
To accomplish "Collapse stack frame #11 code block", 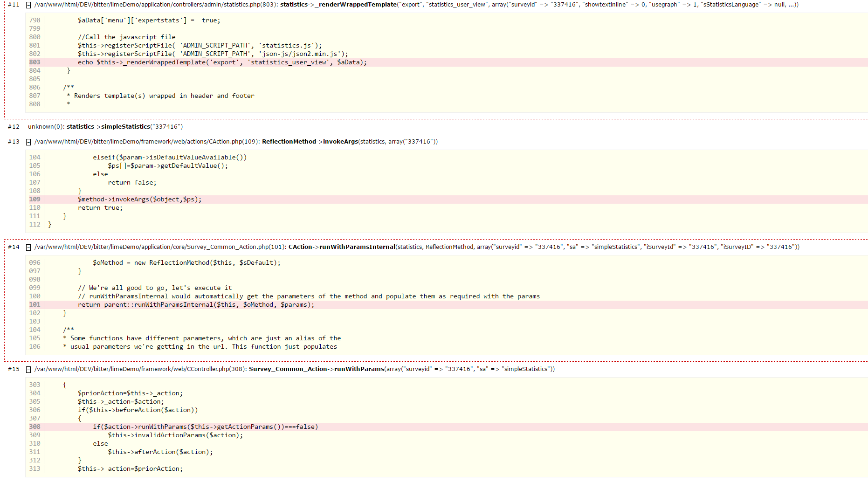I will point(28,5).
